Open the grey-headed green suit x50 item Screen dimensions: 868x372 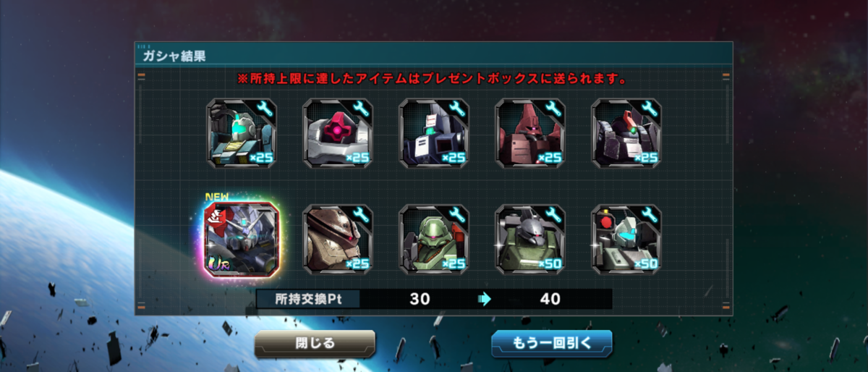pyautogui.click(x=530, y=240)
